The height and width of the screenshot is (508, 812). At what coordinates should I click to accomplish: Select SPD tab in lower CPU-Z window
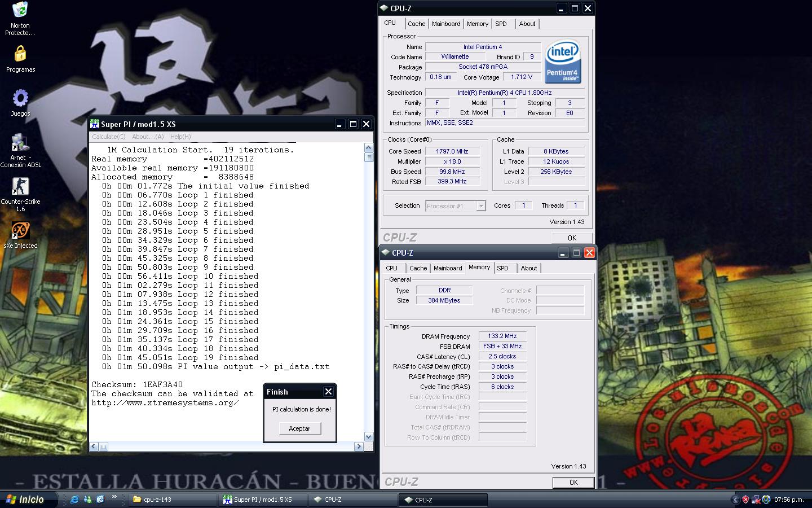(x=503, y=268)
